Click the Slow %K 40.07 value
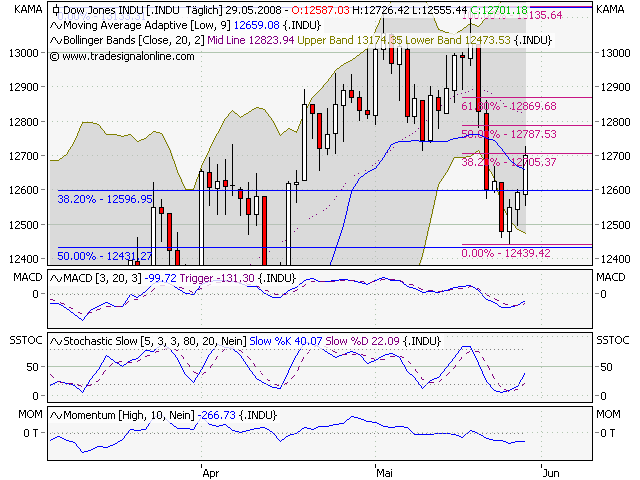This screenshot has width=640, height=480. click(x=286, y=341)
